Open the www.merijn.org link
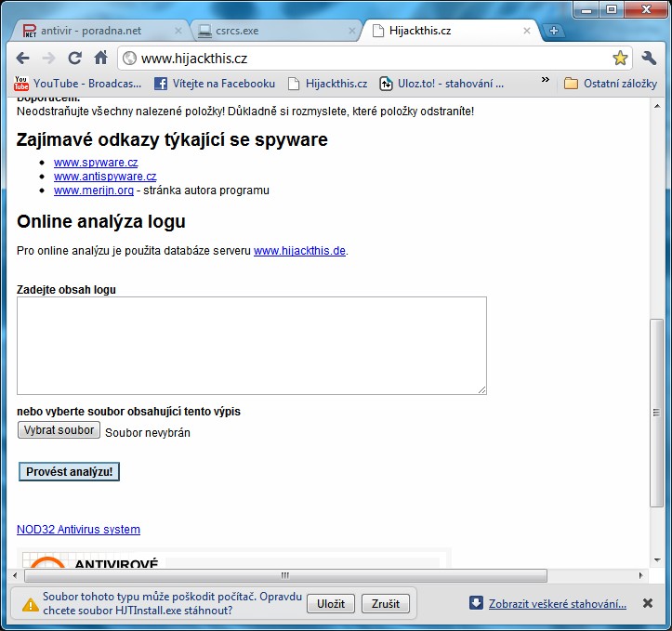The width and height of the screenshot is (672, 631). [x=94, y=191]
